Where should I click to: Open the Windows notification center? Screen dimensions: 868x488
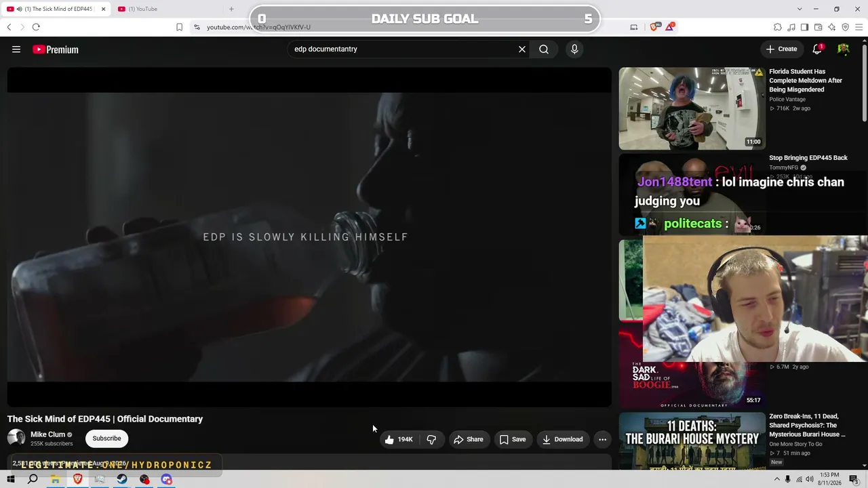854,479
